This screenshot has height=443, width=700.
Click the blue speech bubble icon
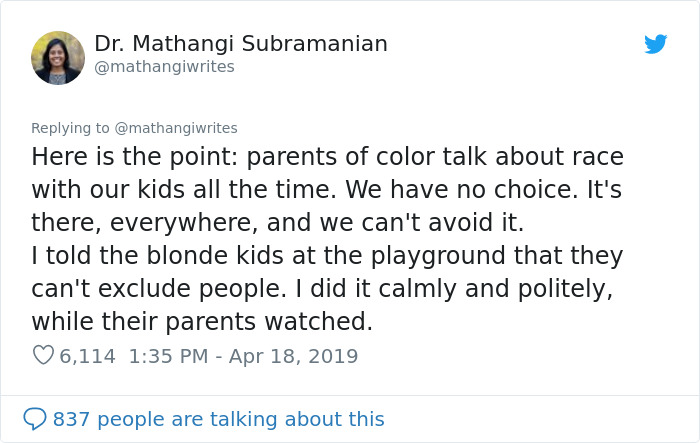coord(35,418)
